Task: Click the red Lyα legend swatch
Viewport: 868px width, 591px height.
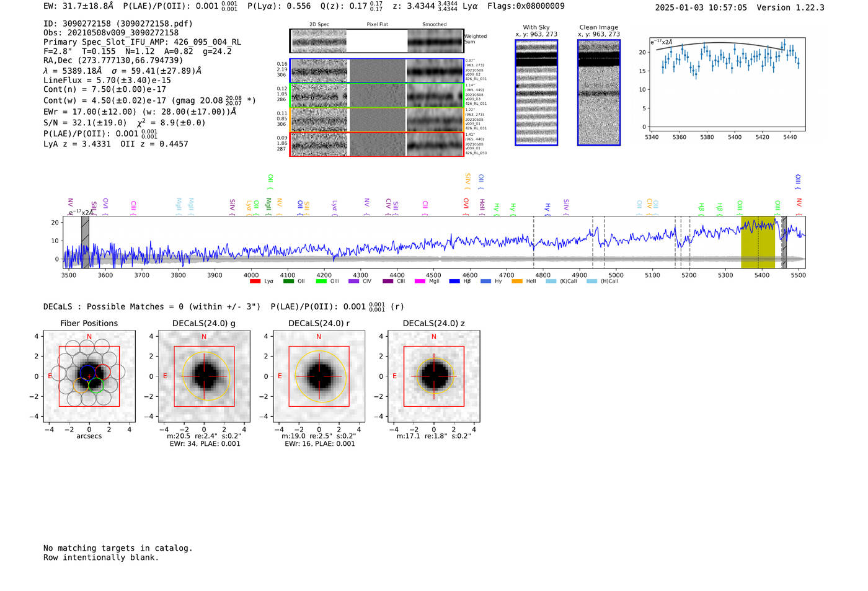Action: [x=255, y=281]
